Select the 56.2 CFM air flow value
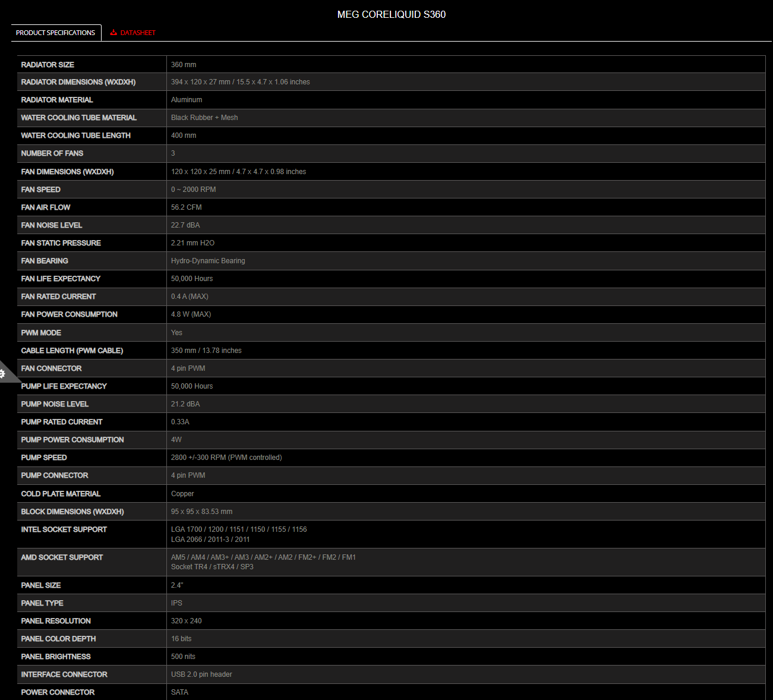773x700 pixels. 187,207
